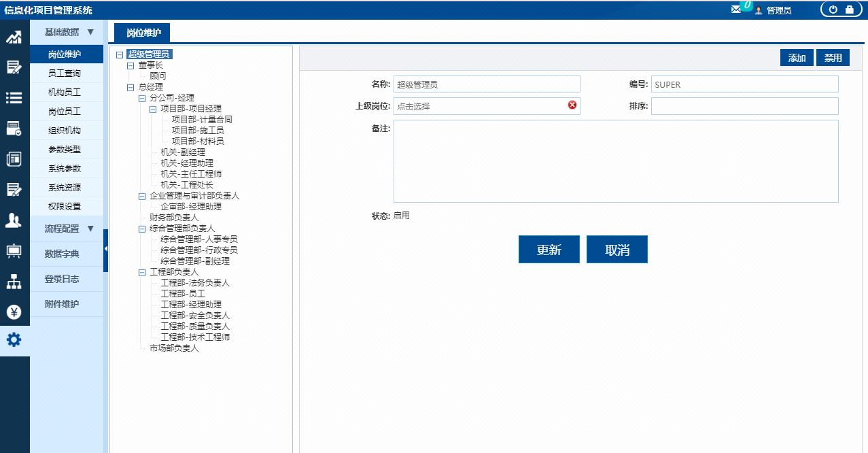868x453 pixels.
Task: Collapse the 工程部负责人 tree branch
Action: pyautogui.click(x=141, y=272)
